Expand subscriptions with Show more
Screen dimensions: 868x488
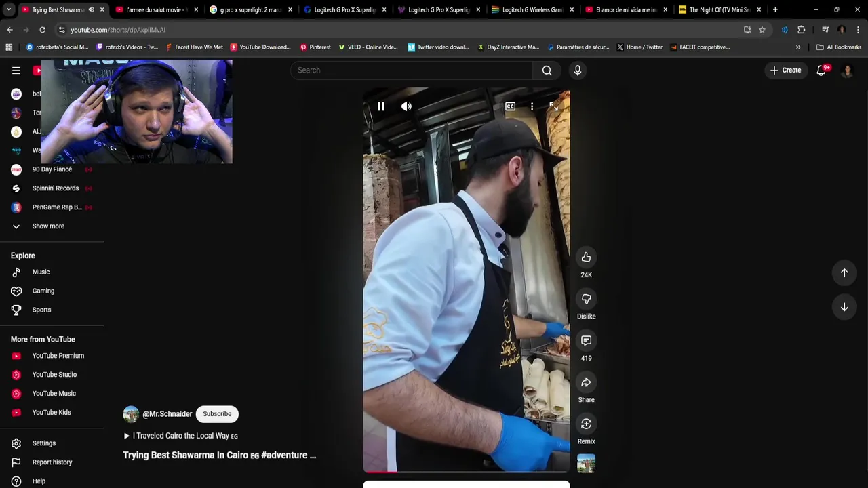point(52,226)
